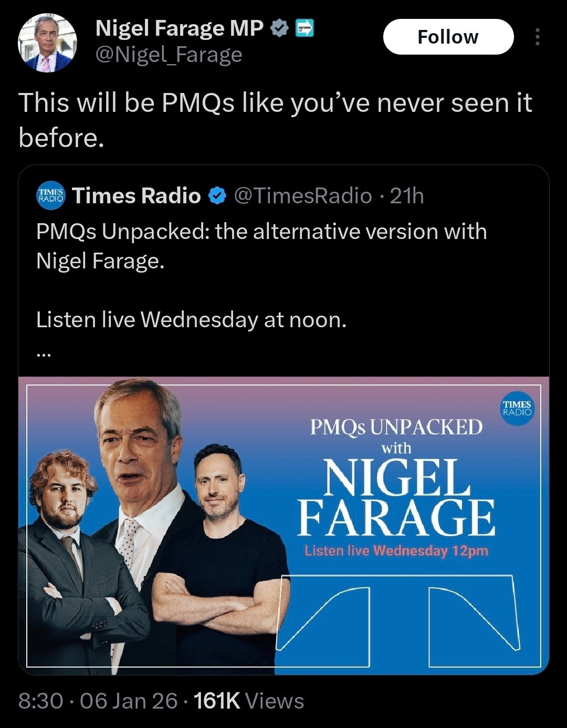The width and height of the screenshot is (567, 728).
Task: Click the @Nigel_Farage handle
Action: coord(169,55)
